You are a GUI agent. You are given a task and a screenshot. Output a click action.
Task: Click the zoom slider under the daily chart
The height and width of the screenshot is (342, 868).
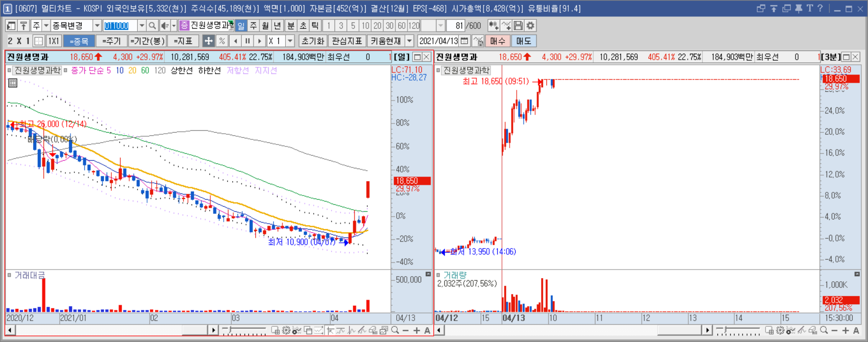click(x=244, y=330)
